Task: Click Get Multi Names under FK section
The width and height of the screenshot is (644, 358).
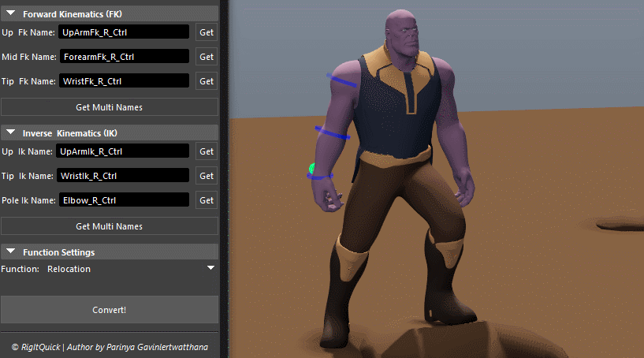Action: coord(110,107)
